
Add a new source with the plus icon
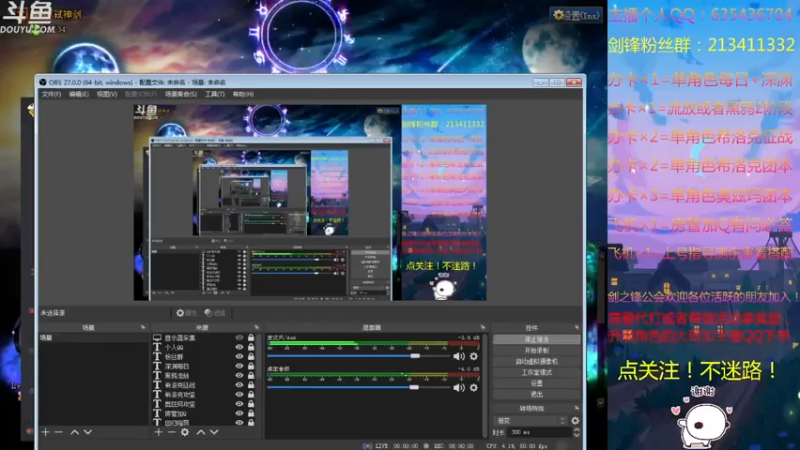click(x=158, y=432)
